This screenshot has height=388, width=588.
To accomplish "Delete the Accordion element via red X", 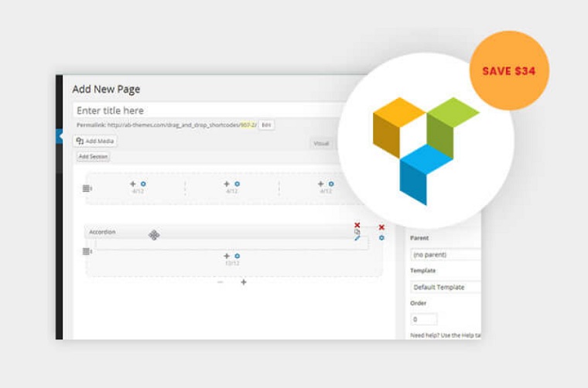I will coord(357,225).
